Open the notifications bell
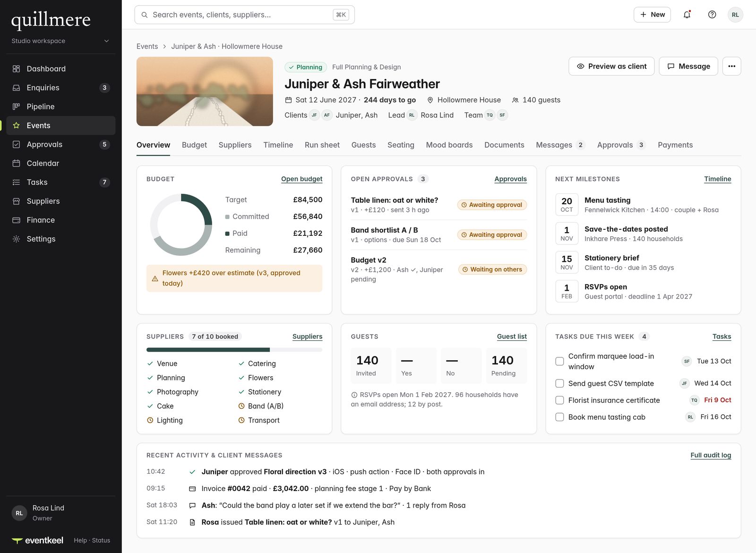The image size is (756, 553). (x=687, y=15)
